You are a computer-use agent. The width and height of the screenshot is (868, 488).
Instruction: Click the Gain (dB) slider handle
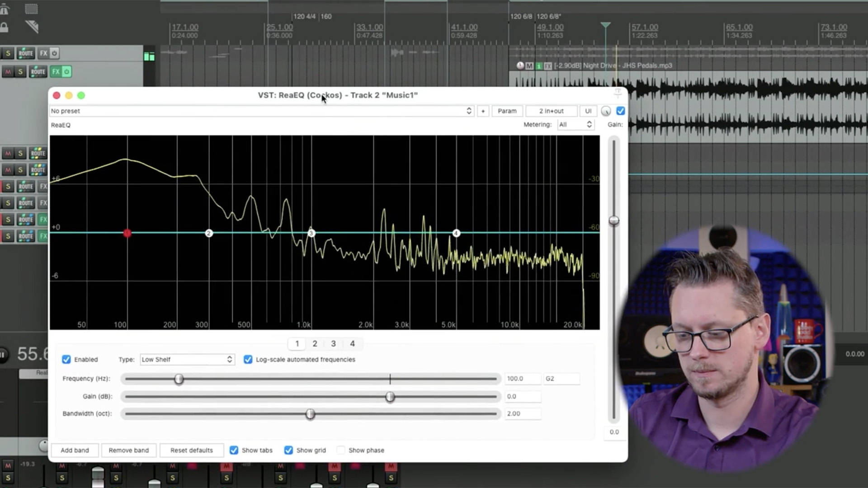390,396
